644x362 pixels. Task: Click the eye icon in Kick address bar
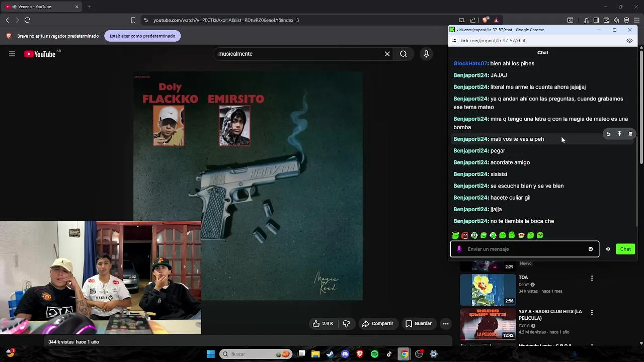coord(629,41)
